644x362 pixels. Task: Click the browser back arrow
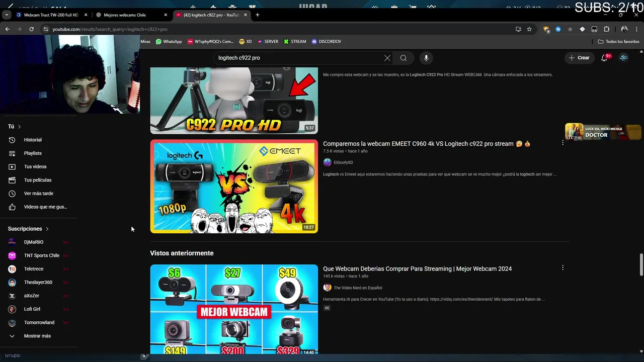pyautogui.click(x=8, y=29)
